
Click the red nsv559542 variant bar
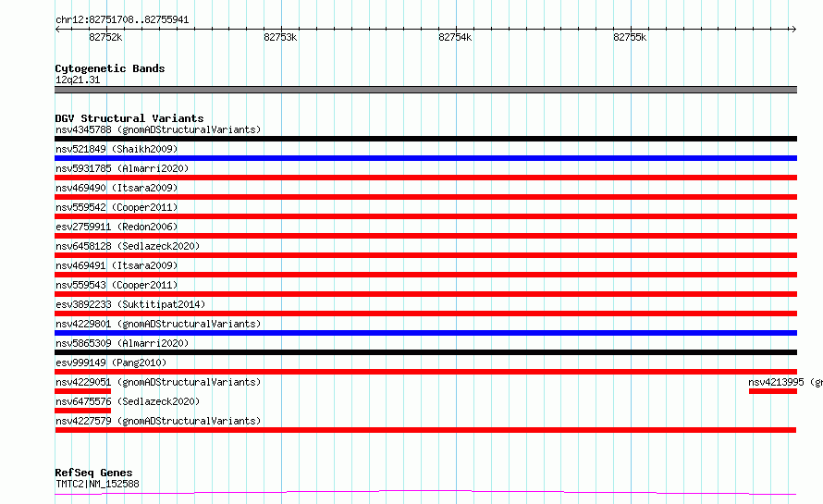point(425,216)
